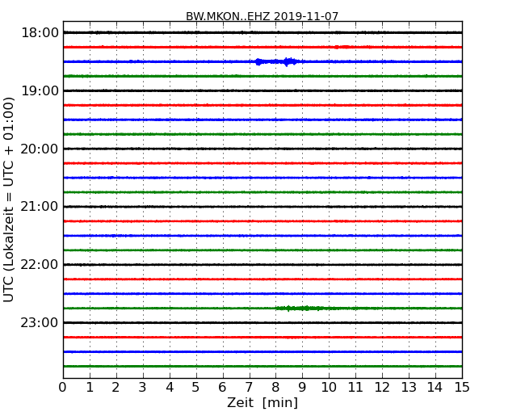
Task: Click the x-axis tick label 10
Action: coord(329,387)
